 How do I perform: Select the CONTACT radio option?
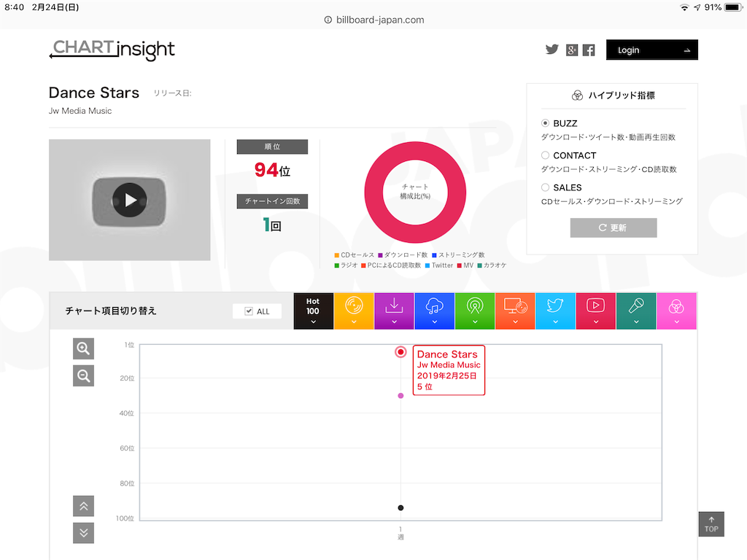pos(546,155)
